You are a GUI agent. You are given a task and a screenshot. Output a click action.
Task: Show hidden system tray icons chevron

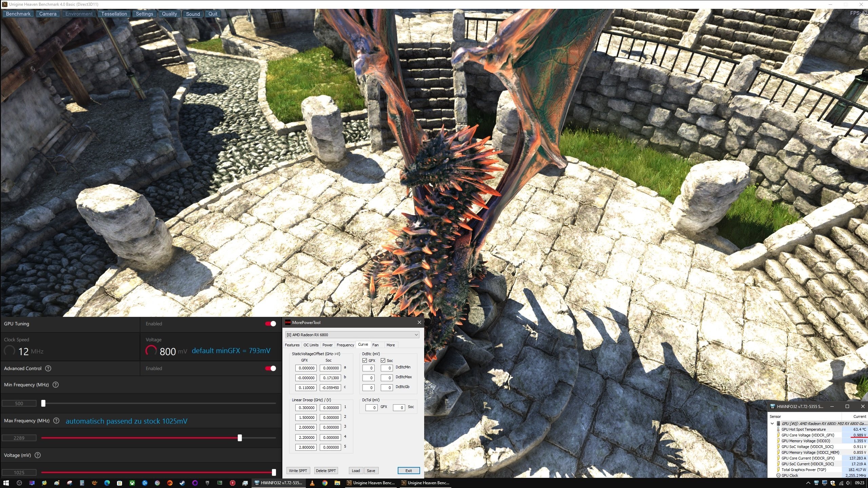tap(808, 483)
